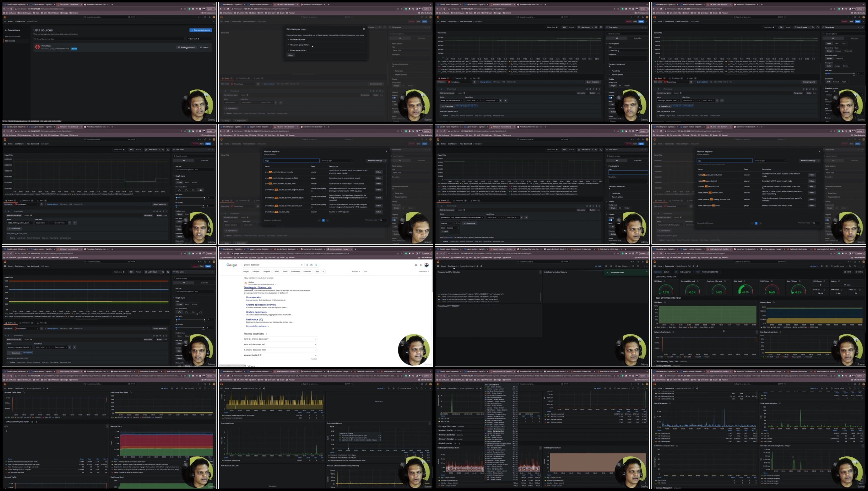Open the Sort by A-Z dropdown
The width and height of the screenshot is (868, 491).
coord(199,39)
